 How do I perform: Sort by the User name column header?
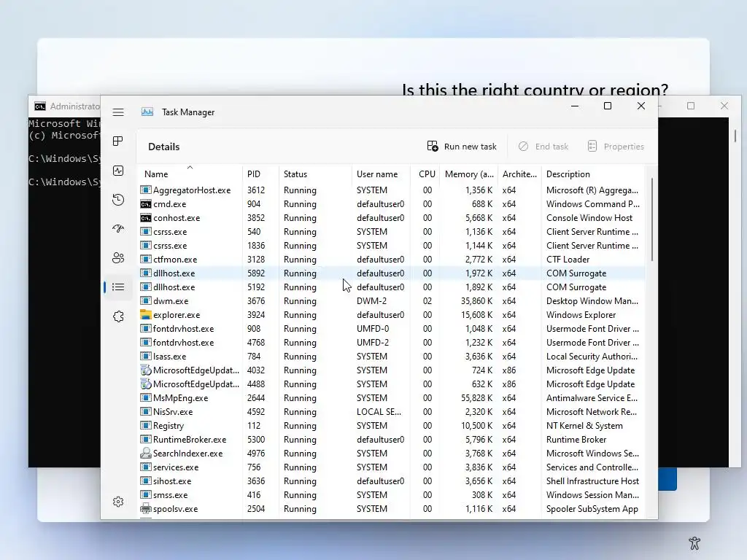click(x=381, y=174)
